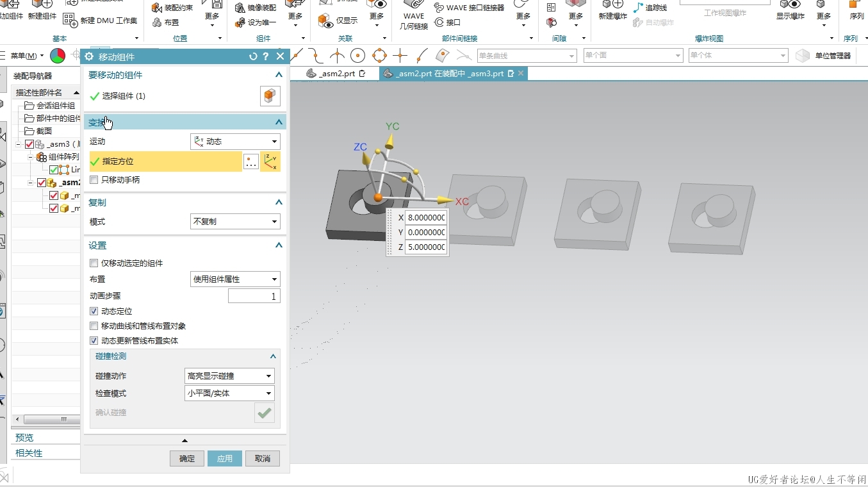Open the 单条曲线 curve rule dropdown
868x487 pixels.
(x=527, y=56)
